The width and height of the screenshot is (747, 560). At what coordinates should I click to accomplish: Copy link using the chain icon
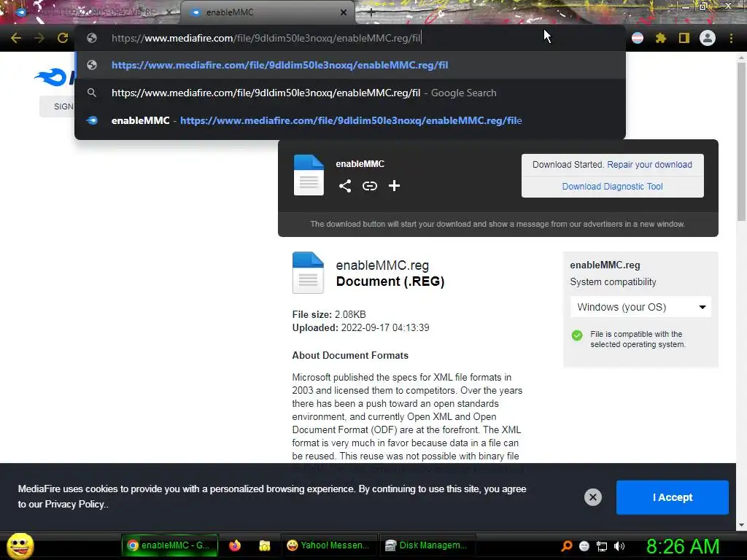370,186
